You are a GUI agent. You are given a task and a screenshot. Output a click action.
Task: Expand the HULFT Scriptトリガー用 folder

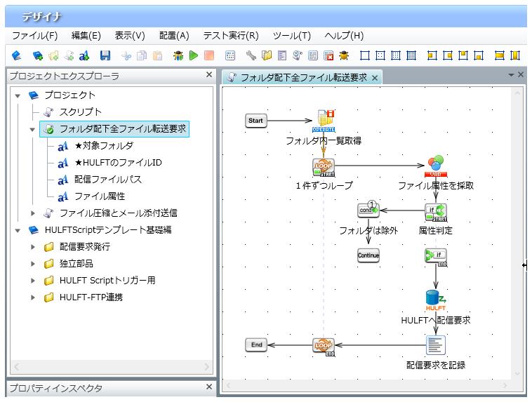click(33, 281)
